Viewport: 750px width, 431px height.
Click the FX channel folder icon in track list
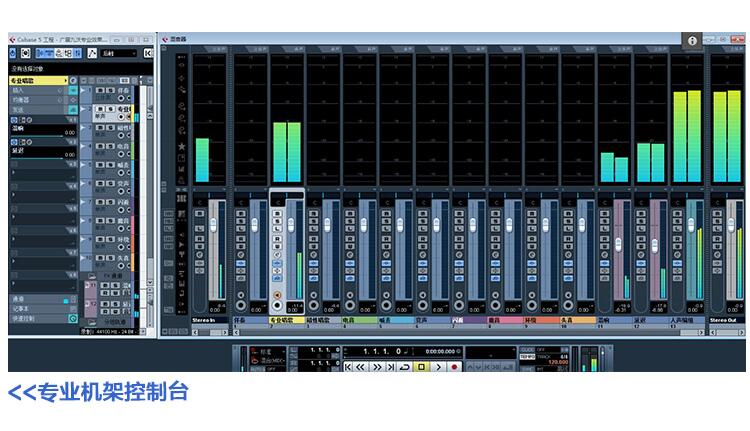(91, 276)
